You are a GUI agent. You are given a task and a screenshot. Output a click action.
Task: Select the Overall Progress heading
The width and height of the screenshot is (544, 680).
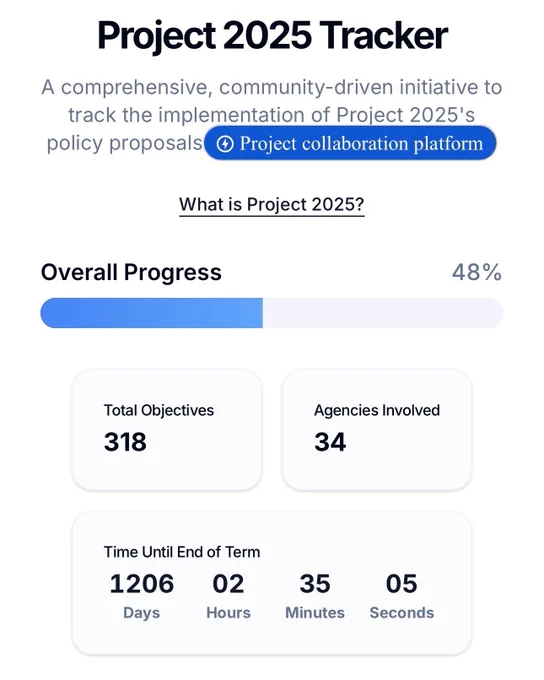(131, 272)
